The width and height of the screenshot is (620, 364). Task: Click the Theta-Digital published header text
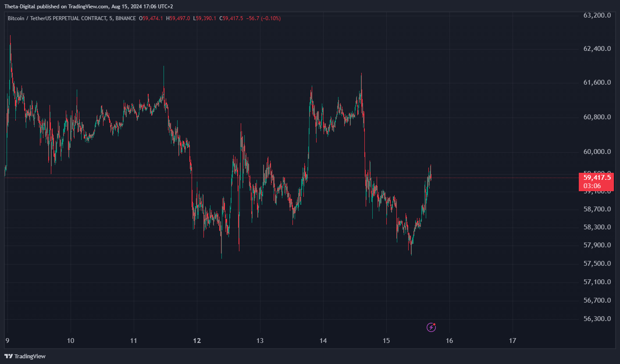(x=89, y=7)
